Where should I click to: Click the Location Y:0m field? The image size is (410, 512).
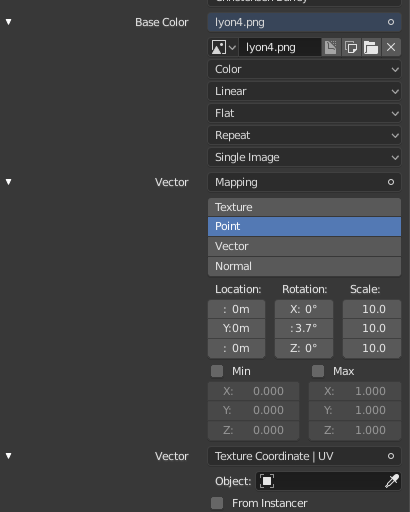[236, 328]
